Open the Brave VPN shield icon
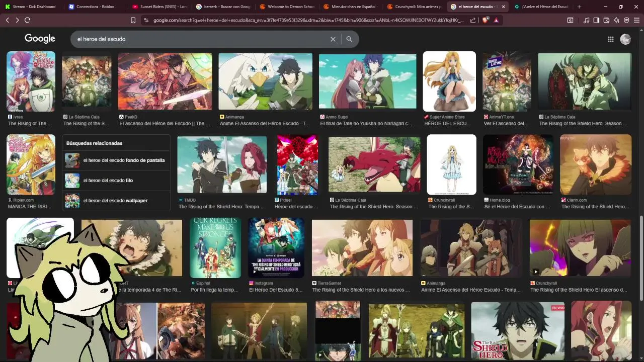This screenshot has width=644, height=362. 626,20
